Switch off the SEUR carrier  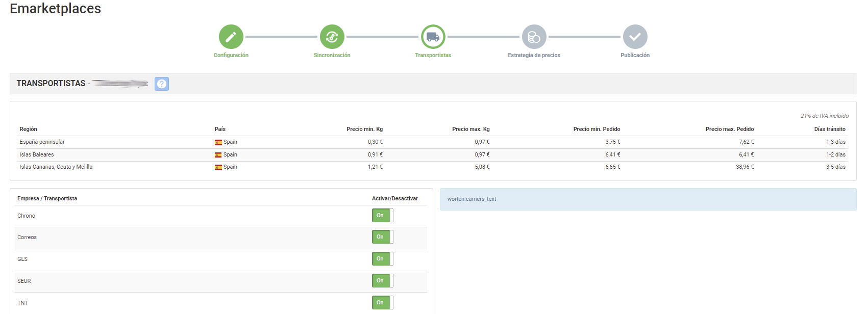[382, 281]
